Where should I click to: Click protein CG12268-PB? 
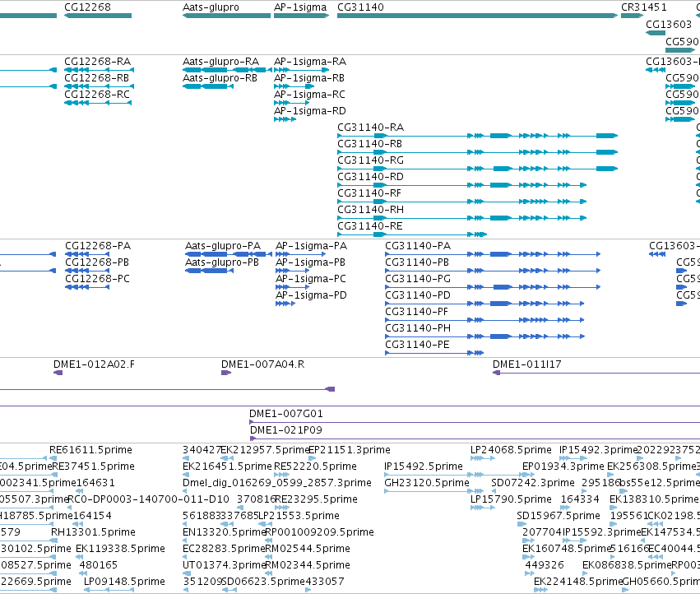click(x=97, y=262)
